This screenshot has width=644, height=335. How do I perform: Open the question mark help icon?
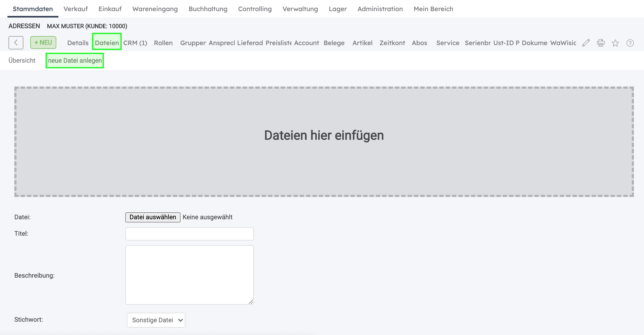pos(630,43)
